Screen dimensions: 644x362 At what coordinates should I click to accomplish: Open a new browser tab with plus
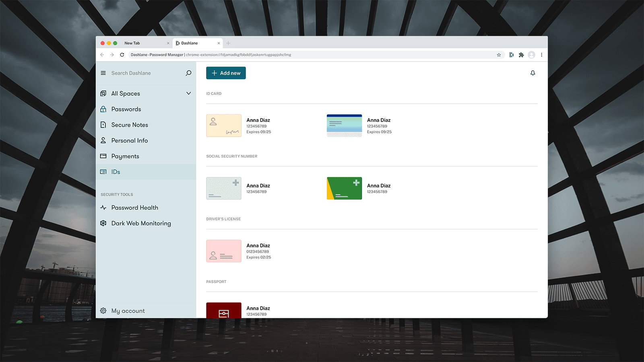[x=228, y=43]
